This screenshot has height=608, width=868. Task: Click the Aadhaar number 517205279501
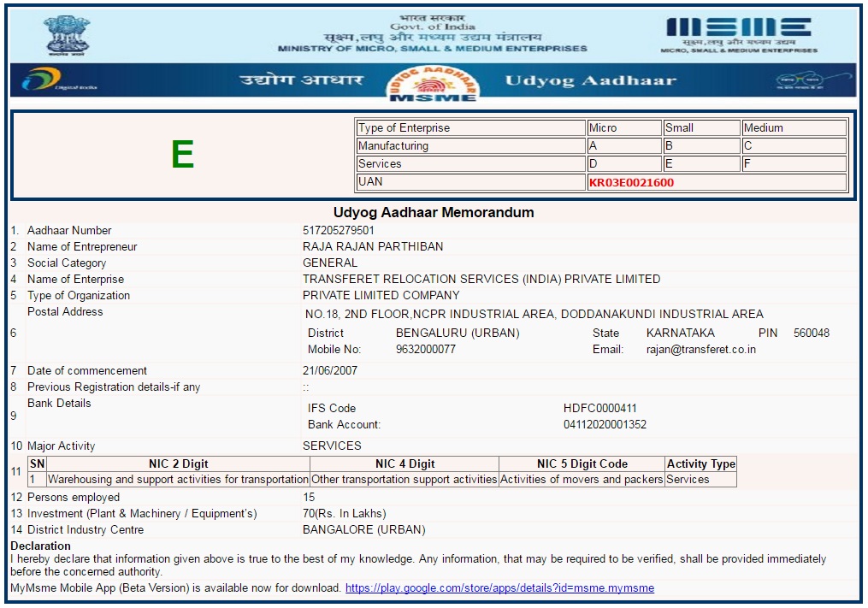(x=339, y=230)
